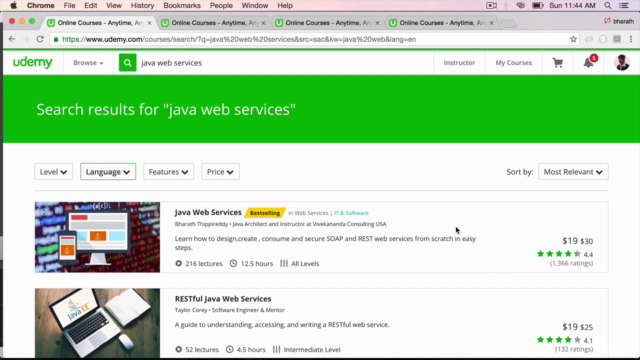Click the Web Services category link
The width and height of the screenshot is (640, 360).
311,213
